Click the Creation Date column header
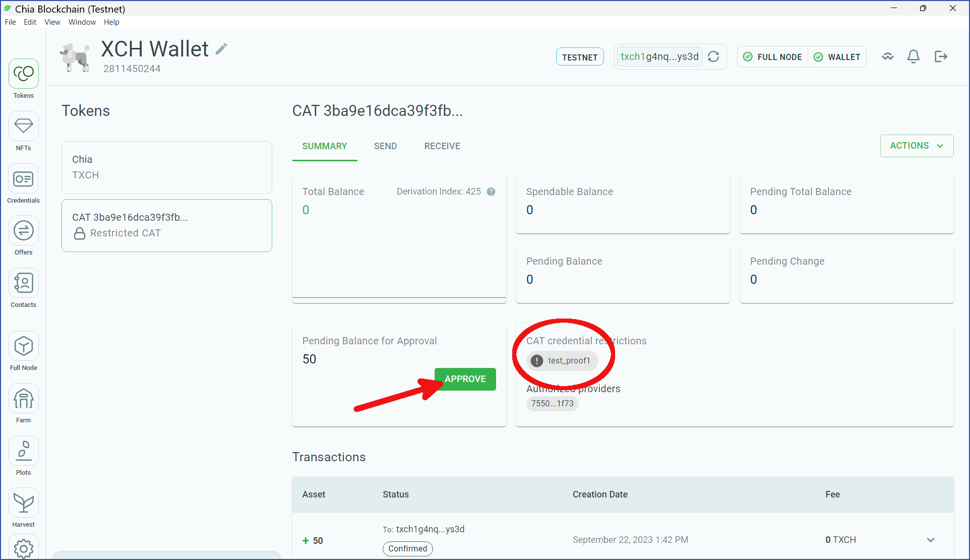Image resolution: width=970 pixels, height=560 pixels. [x=600, y=494]
